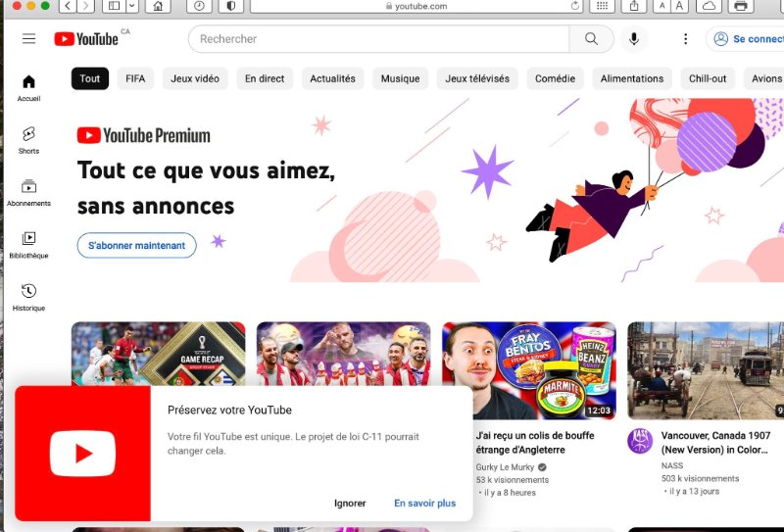Open Bibliothèque in the sidebar

(x=29, y=246)
